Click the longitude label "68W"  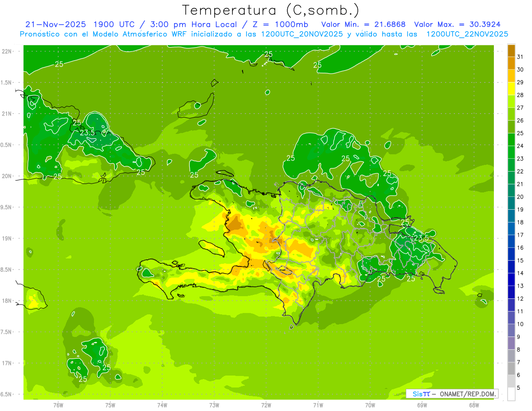tap(474, 405)
